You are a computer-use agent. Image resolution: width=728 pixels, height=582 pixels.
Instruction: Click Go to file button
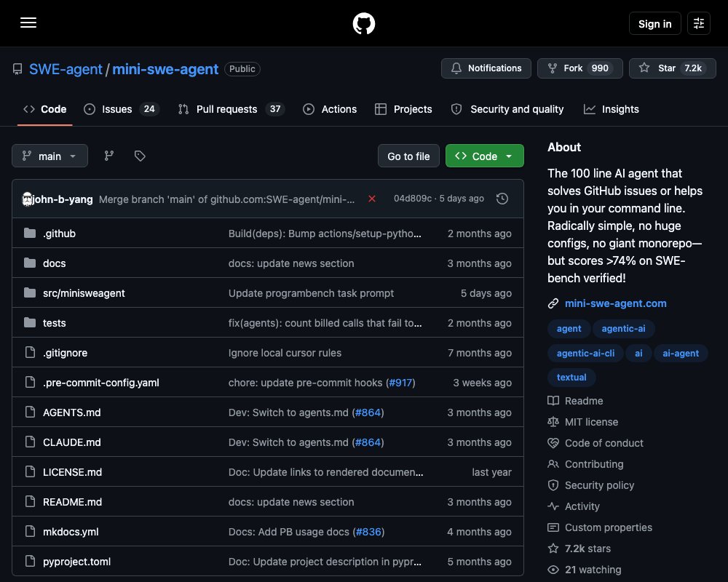408,156
